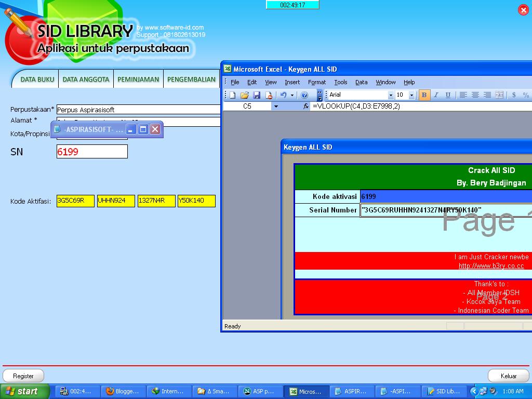Open Excel Format menu
Viewport: 532px width, 399px height.
click(x=317, y=82)
